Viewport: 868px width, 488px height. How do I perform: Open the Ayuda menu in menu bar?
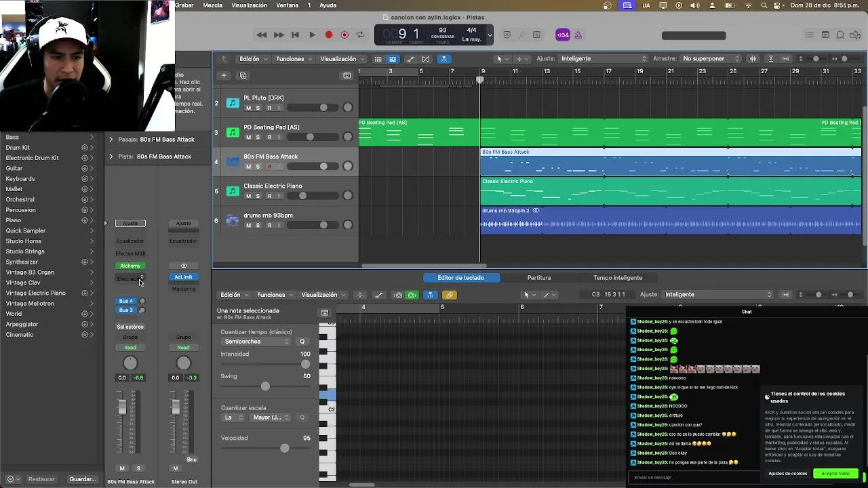point(328,5)
